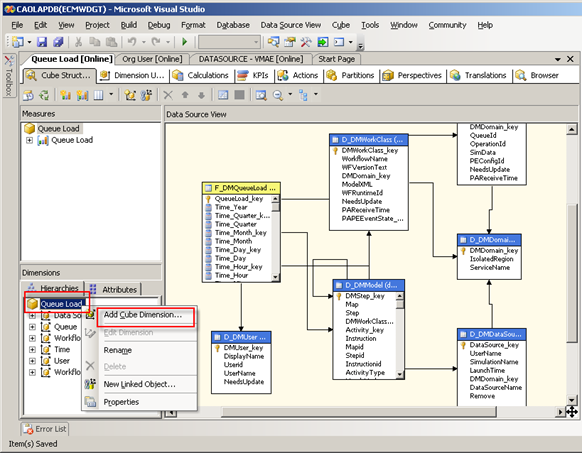Click the diagram horizontal scrollbar thumb
The height and width of the screenshot is (453, 582).
(359, 412)
